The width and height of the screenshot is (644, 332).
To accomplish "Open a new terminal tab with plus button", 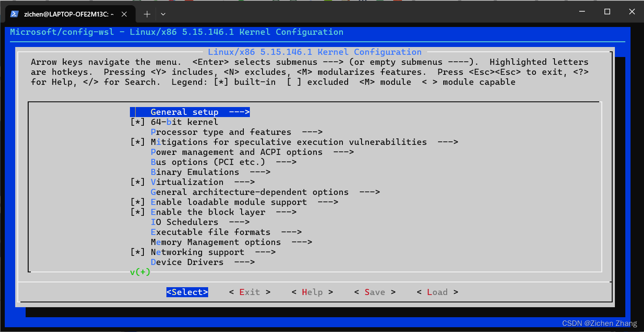I will (147, 14).
